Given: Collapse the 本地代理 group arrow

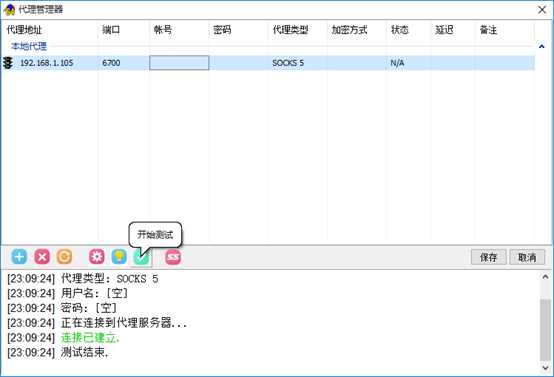Looking at the screenshot, I should point(541,46).
